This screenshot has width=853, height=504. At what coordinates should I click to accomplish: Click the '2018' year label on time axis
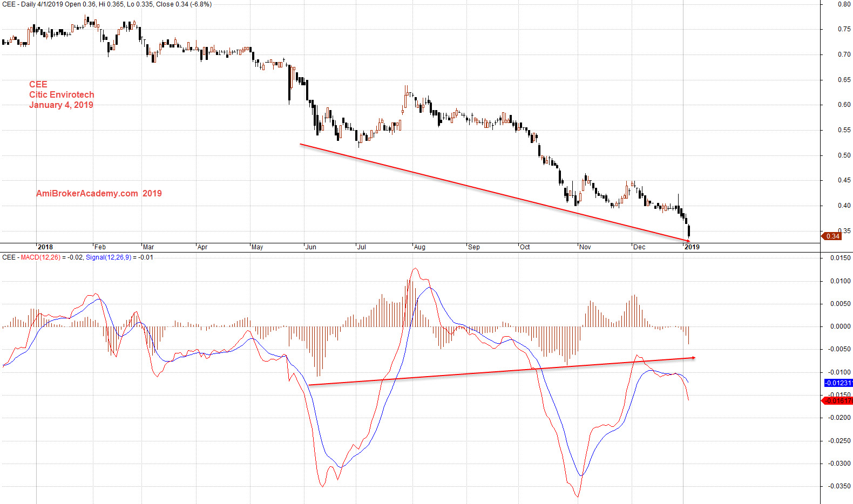45,247
